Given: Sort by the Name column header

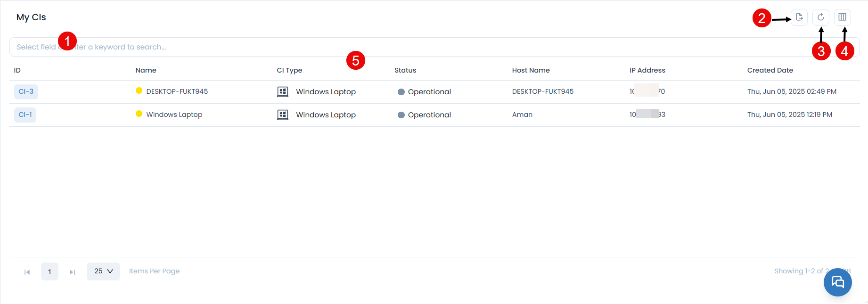Looking at the screenshot, I should click(146, 70).
